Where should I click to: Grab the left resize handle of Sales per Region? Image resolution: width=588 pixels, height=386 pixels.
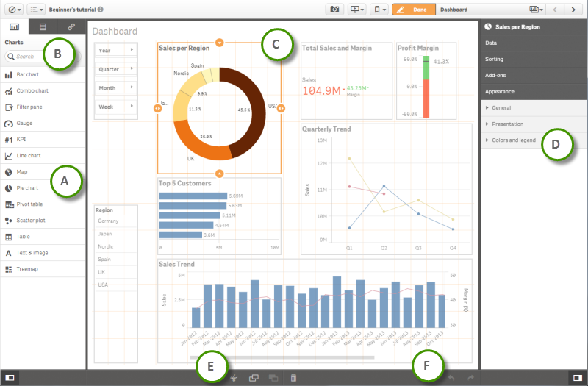coord(157,108)
